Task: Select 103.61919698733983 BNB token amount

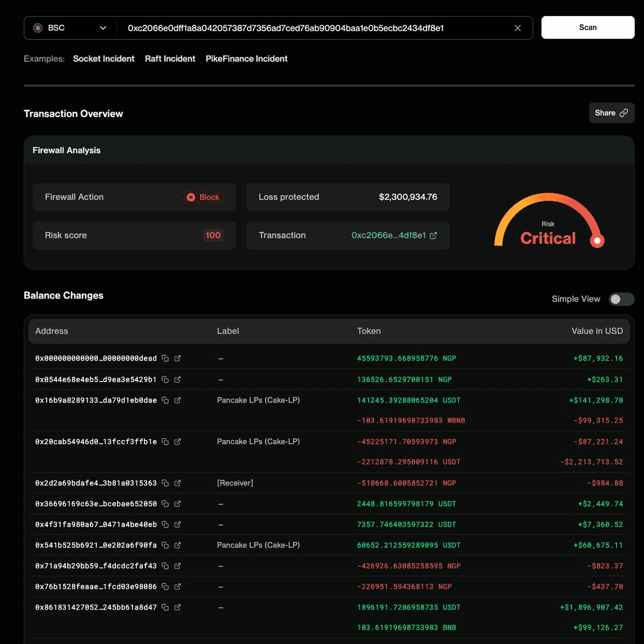Action: (x=406, y=628)
